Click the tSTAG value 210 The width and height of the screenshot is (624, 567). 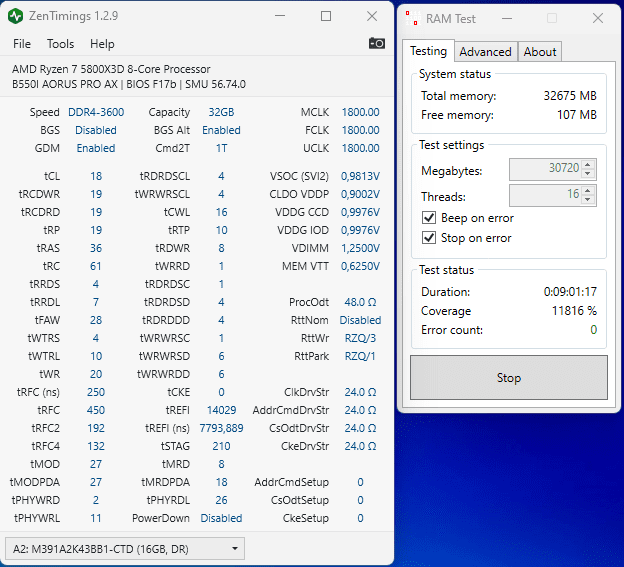(x=221, y=446)
